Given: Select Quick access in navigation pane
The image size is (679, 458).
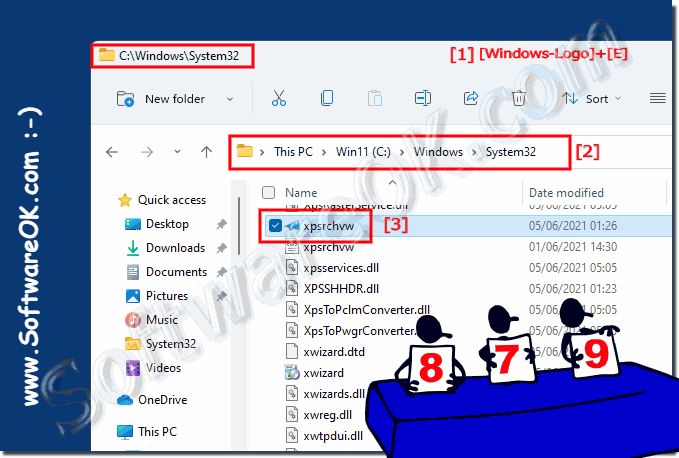Looking at the screenshot, I should pyautogui.click(x=171, y=200).
